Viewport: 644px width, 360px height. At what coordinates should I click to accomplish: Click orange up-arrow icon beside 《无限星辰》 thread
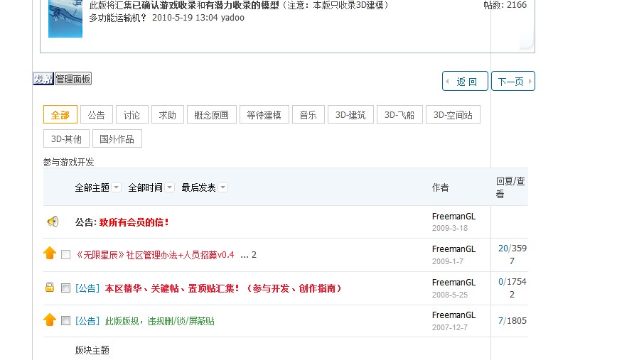click(50, 253)
